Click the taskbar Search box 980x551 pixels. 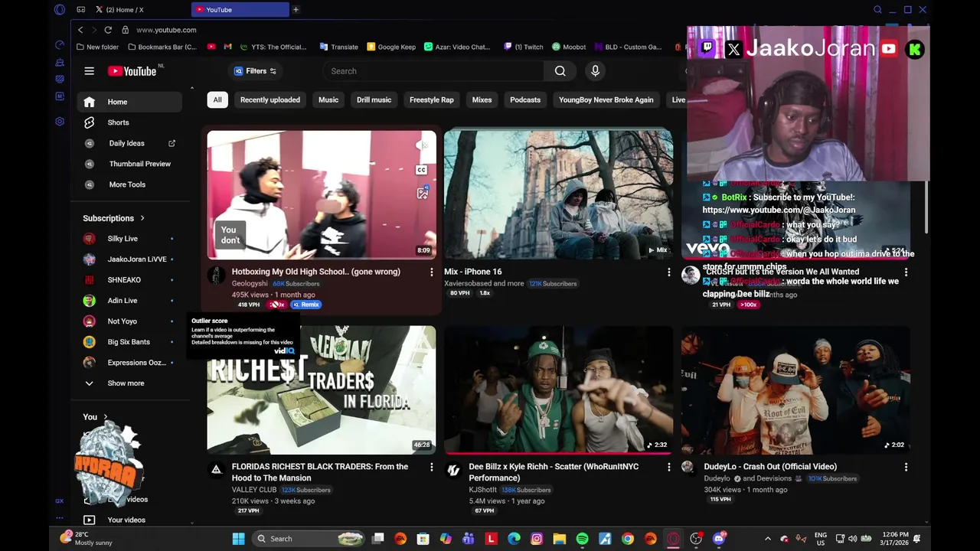pos(309,539)
